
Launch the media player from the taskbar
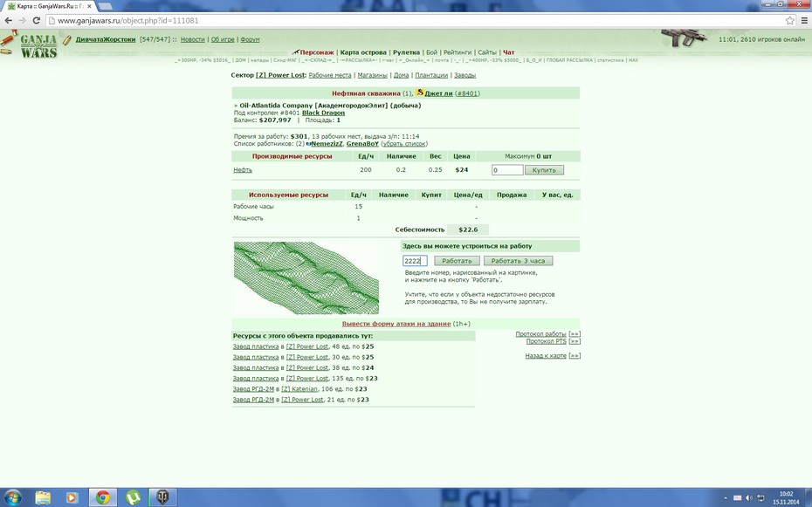click(x=72, y=497)
